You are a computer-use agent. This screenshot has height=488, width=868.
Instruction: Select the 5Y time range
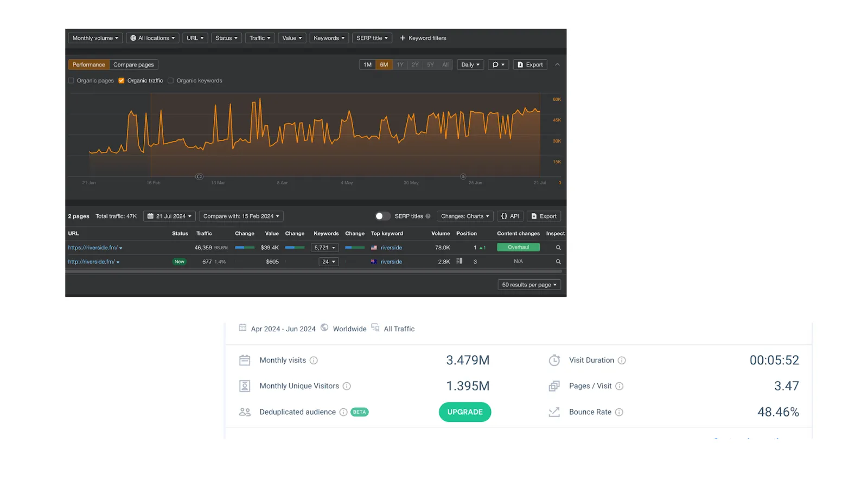coord(430,65)
